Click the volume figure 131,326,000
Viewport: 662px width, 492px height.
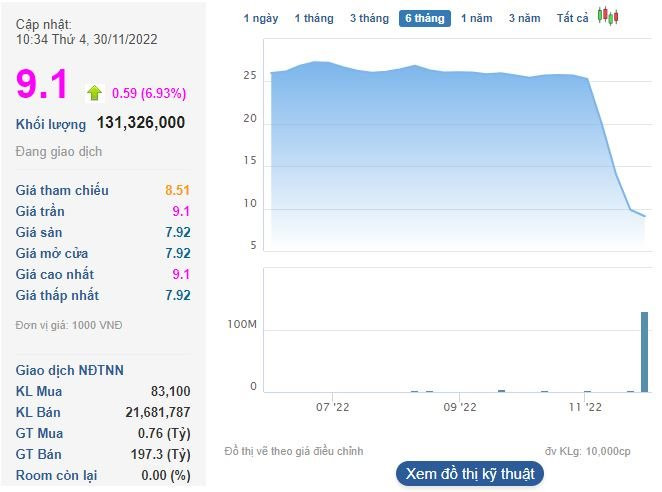(141, 122)
